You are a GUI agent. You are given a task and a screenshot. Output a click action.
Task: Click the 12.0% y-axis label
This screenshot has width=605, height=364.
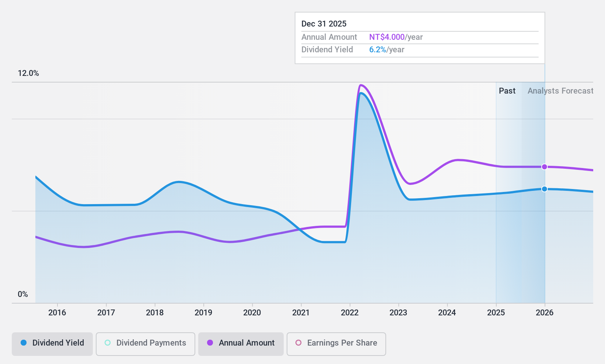28,73
